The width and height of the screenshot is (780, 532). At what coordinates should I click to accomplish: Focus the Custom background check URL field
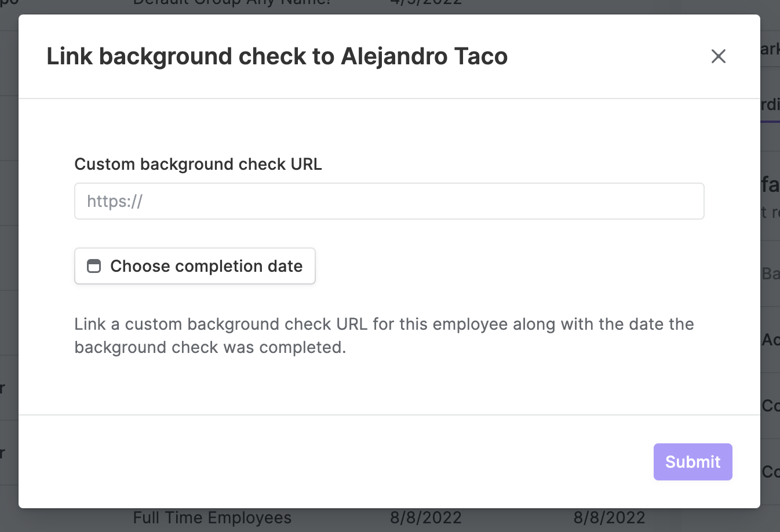pyautogui.click(x=389, y=201)
